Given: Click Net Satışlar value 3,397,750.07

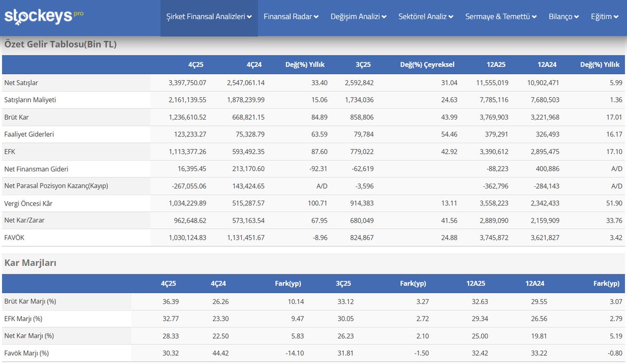Looking at the screenshot, I should tap(188, 83).
